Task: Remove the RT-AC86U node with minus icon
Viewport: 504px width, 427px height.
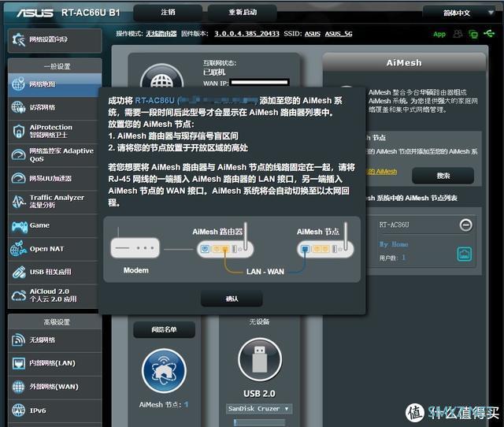Action: click(465, 225)
